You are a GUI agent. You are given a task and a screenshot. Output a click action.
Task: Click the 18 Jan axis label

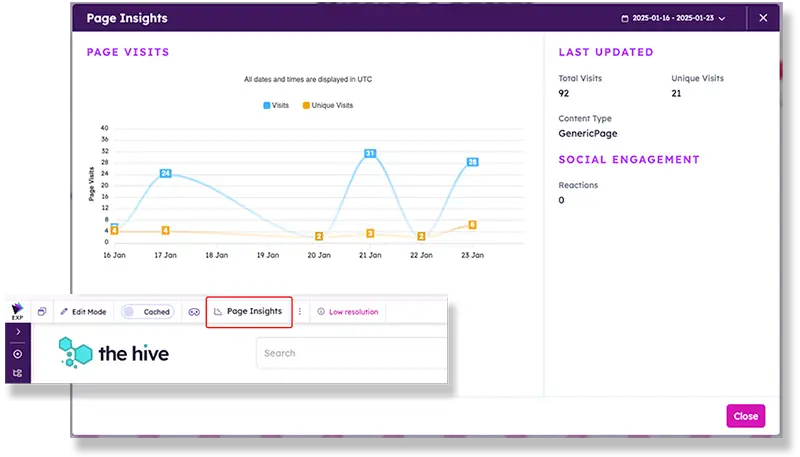[216, 255]
